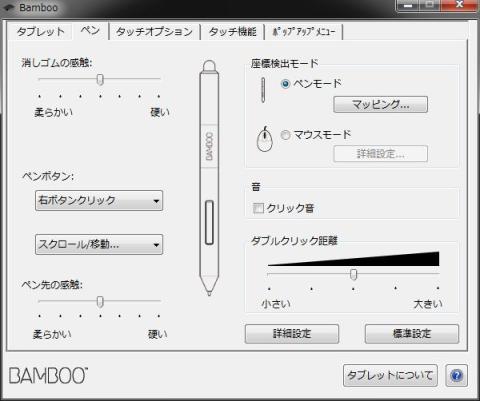480x401 pixels.
Task: Select the ペン tab
Action: tap(90, 31)
